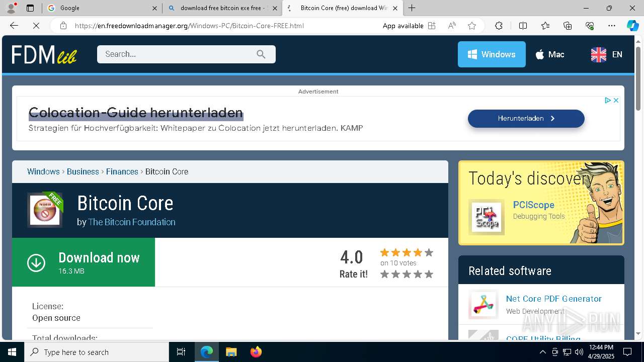Screen dimensions: 644x362
Task: View site information lock icon
Action: [63, 26]
